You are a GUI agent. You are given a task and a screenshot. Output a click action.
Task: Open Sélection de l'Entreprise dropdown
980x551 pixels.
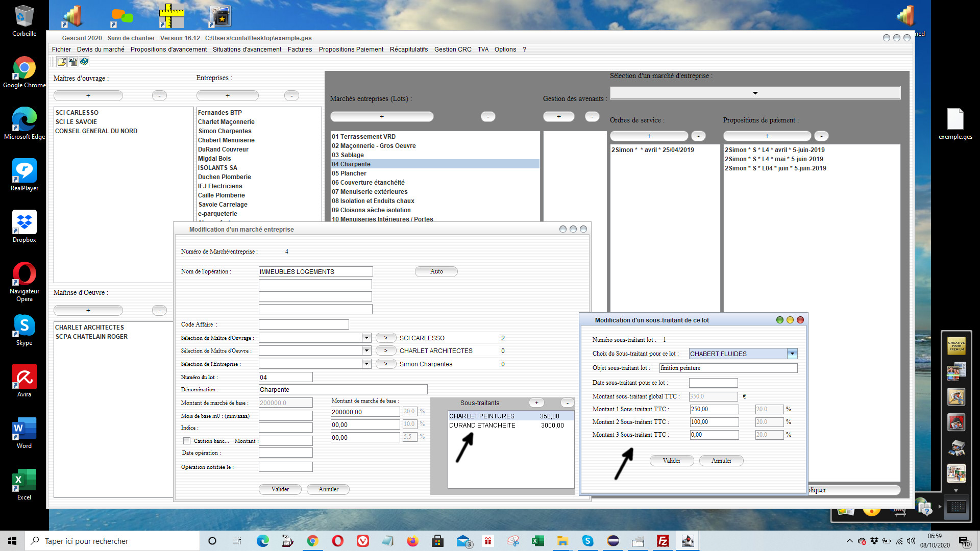(366, 364)
